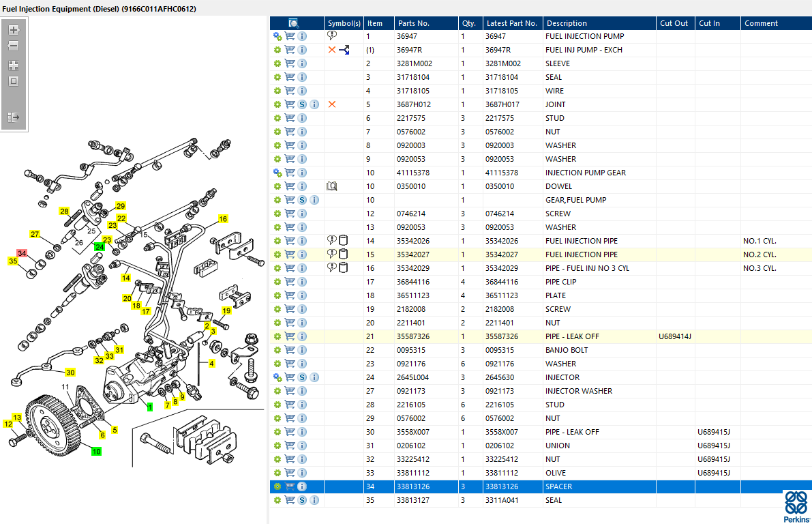Zoom out the diagram with minus button
This screenshot has width=812, height=524.
14,46
